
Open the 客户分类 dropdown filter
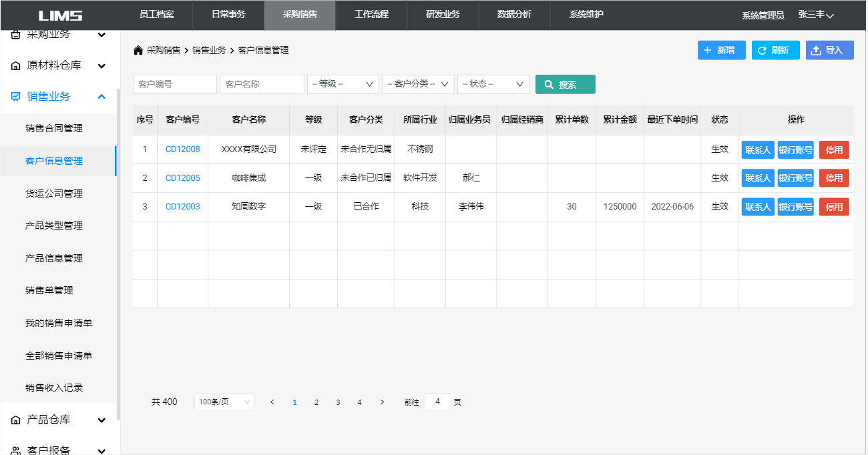click(418, 84)
